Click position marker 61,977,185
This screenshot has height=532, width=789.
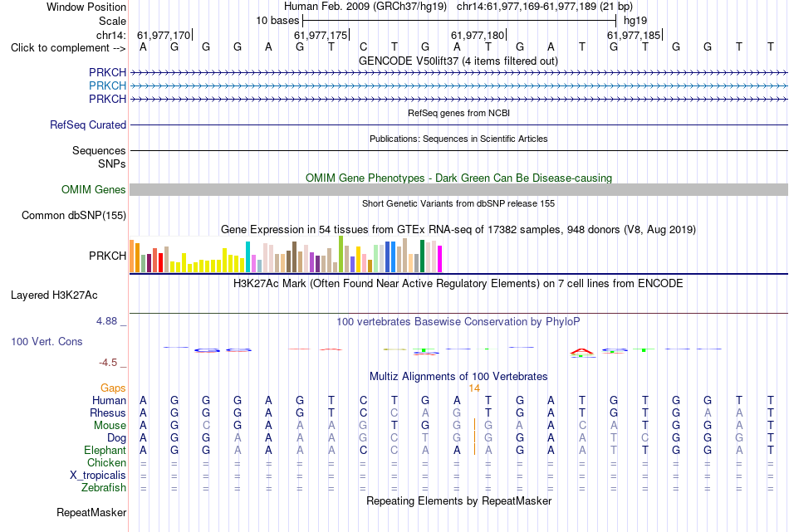click(x=634, y=35)
